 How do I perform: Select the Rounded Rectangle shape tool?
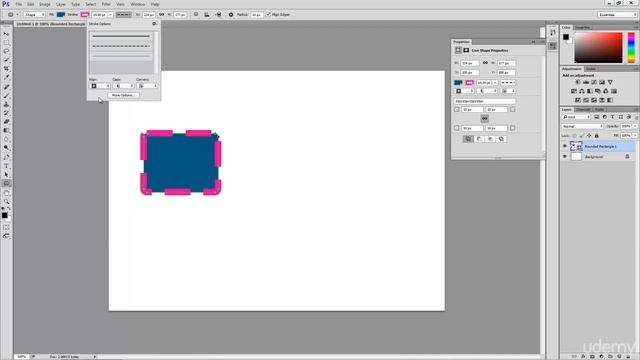6,184
